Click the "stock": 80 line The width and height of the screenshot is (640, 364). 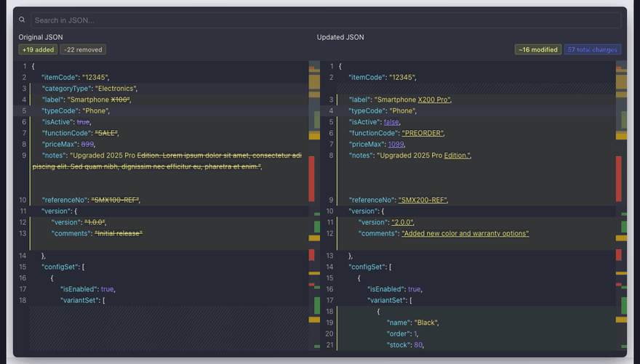(405, 345)
